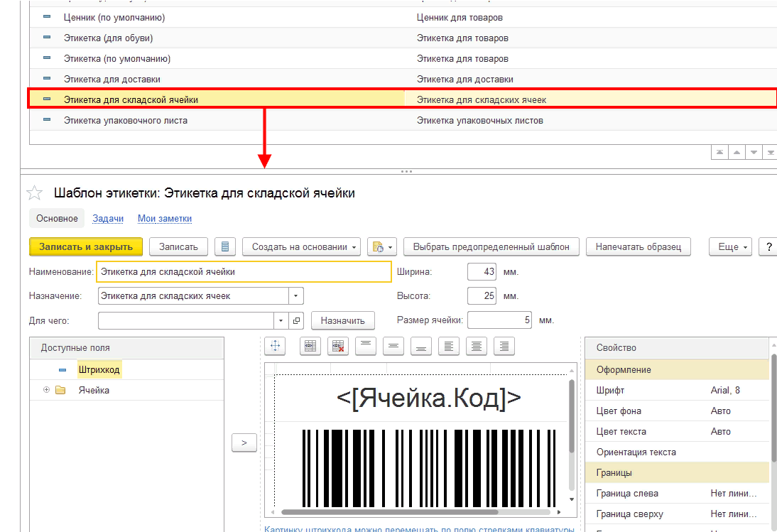Screen dimensions: 777x532
Task: Center text horizontally in cell
Action: (x=477, y=346)
